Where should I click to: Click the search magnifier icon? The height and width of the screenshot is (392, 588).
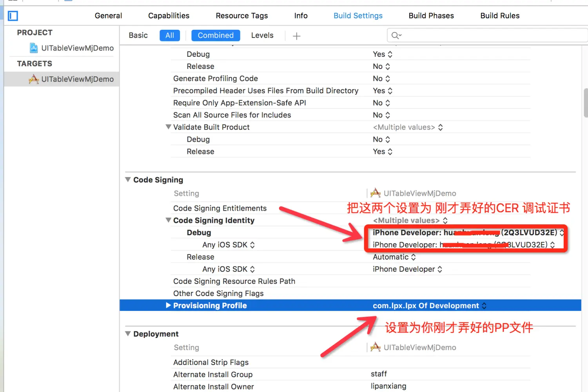click(396, 36)
